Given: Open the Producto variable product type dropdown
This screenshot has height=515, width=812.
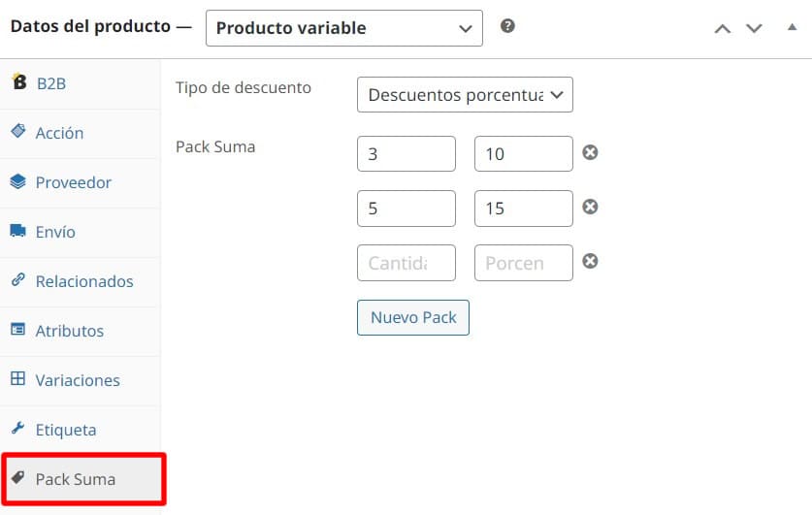Looking at the screenshot, I should tap(344, 28).
